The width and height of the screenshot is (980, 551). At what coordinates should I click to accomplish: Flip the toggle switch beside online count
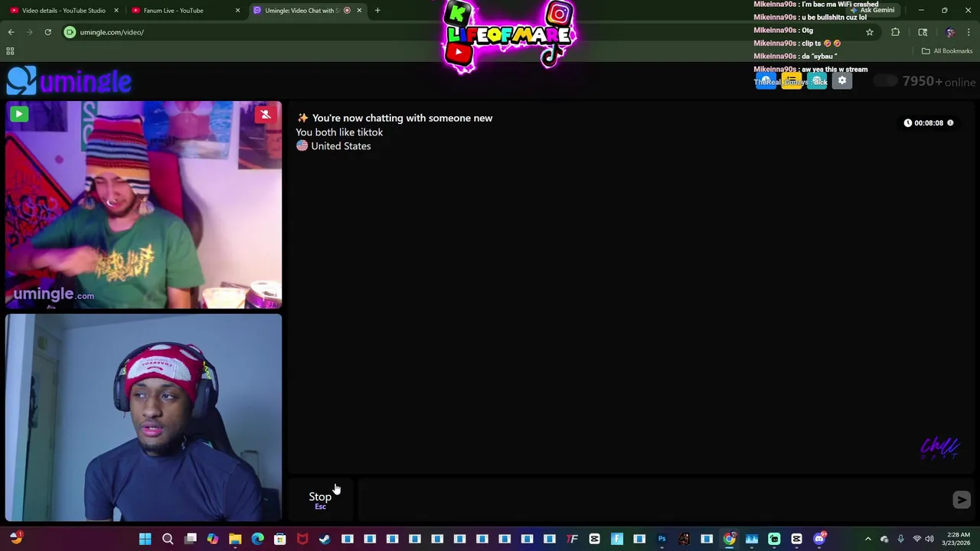886,81
